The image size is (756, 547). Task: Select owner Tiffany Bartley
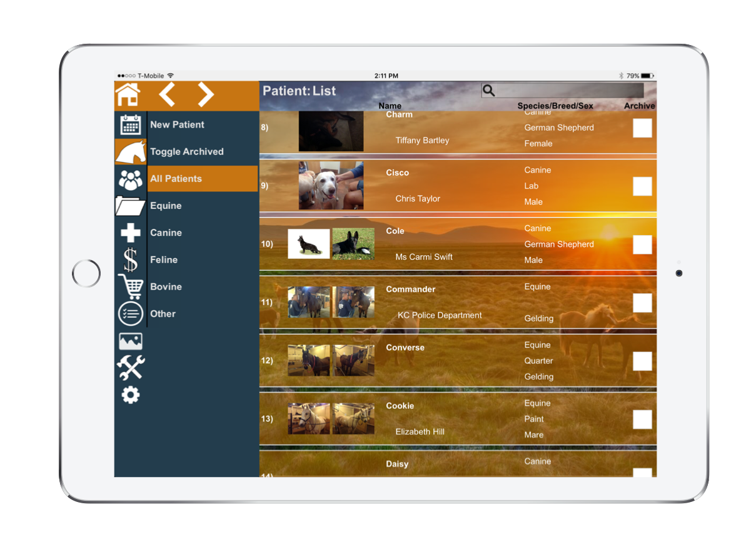coord(422,140)
